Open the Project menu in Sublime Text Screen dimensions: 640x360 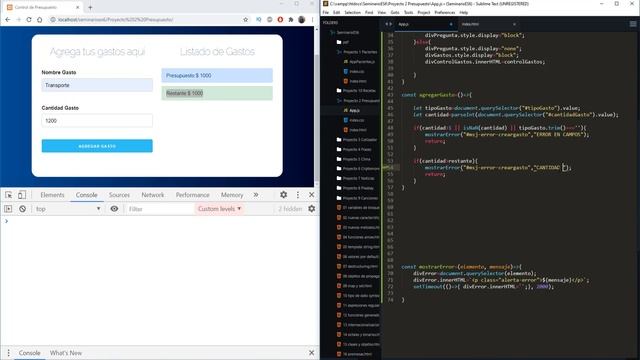click(424, 13)
